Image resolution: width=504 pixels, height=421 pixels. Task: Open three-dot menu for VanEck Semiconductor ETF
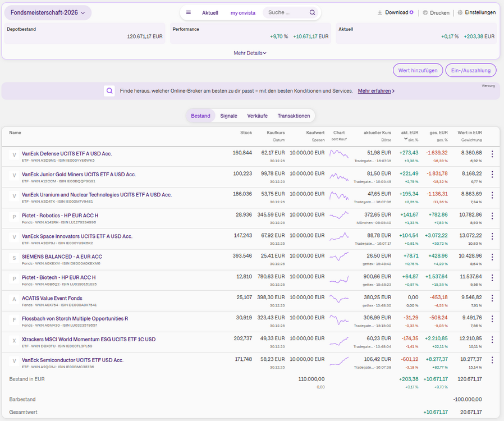pos(492,360)
